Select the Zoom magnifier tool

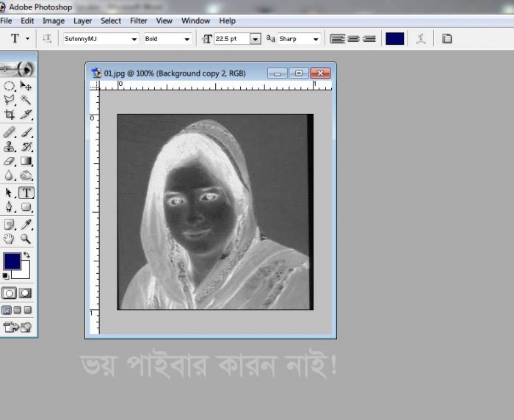[x=26, y=239]
